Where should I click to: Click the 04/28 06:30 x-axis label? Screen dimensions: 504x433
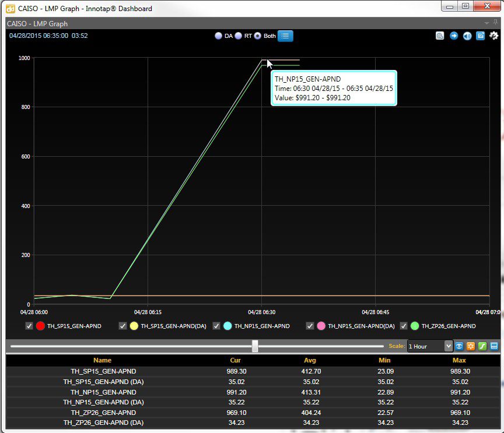click(262, 312)
